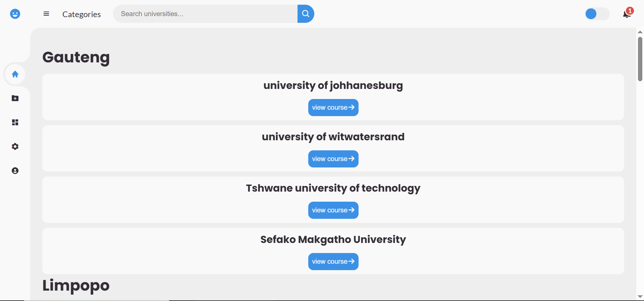View course for Tshwane university of technology
644x301 pixels.
tap(333, 210)
